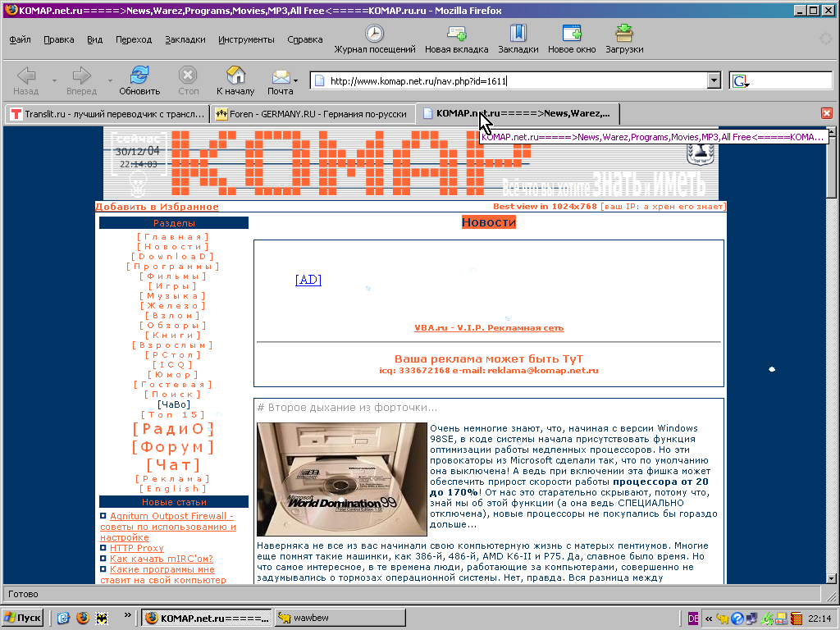This screenshot has height=630, width=840.
Task: Go to the home page with К началу
Action: (235, 80)
